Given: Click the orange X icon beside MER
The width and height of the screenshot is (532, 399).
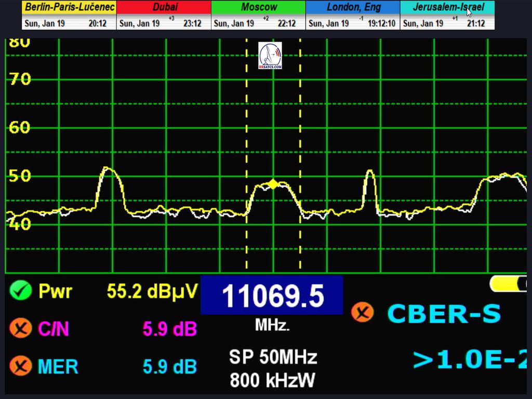Looking at the screenshot, I should [x=21, y=366].
